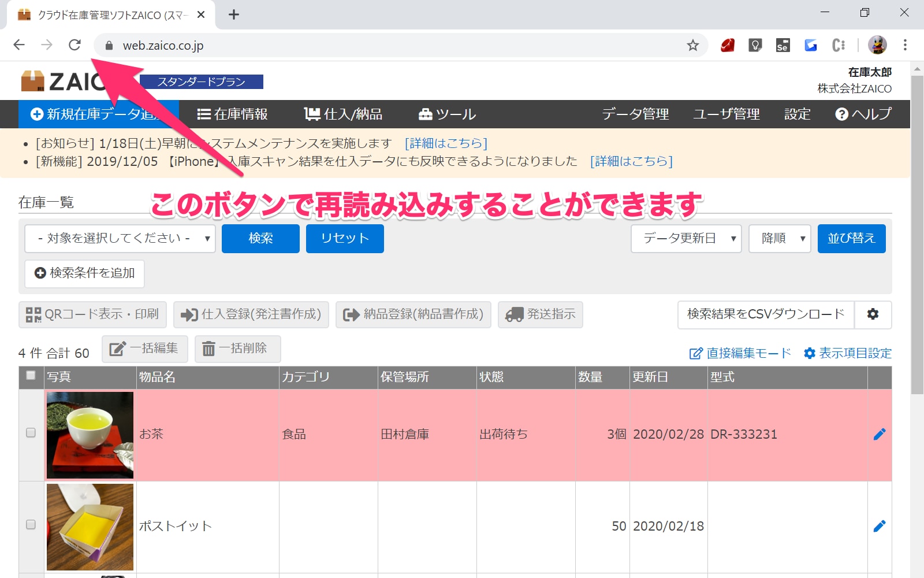924x578 pixels.
Task: Click the user name 在庫太郎
Action: [x=870, y=72]
